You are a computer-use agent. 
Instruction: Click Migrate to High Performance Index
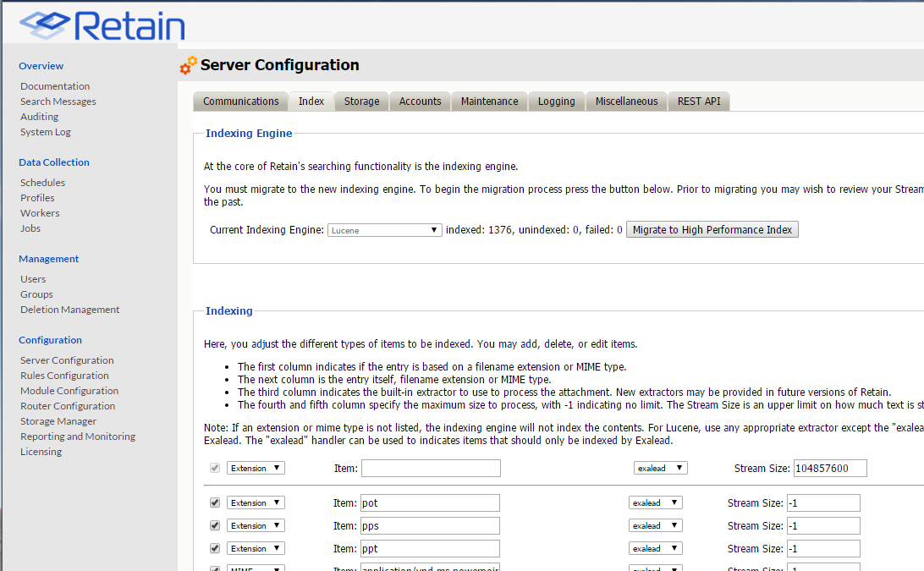(x=712, y=230)
